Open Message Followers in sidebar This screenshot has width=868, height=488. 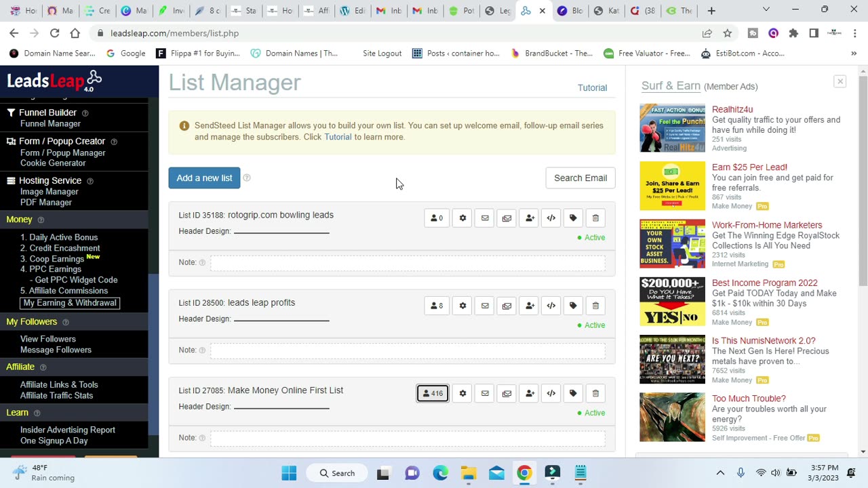[56, 350]
